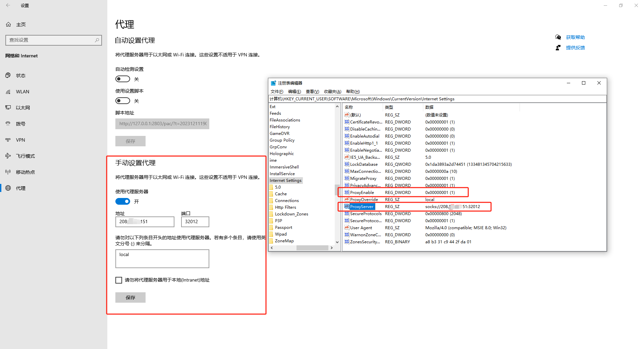644x349 pixels.
Task: Open the VPN sidebar item
Action: pyautogui.click(x=20, y=140)
